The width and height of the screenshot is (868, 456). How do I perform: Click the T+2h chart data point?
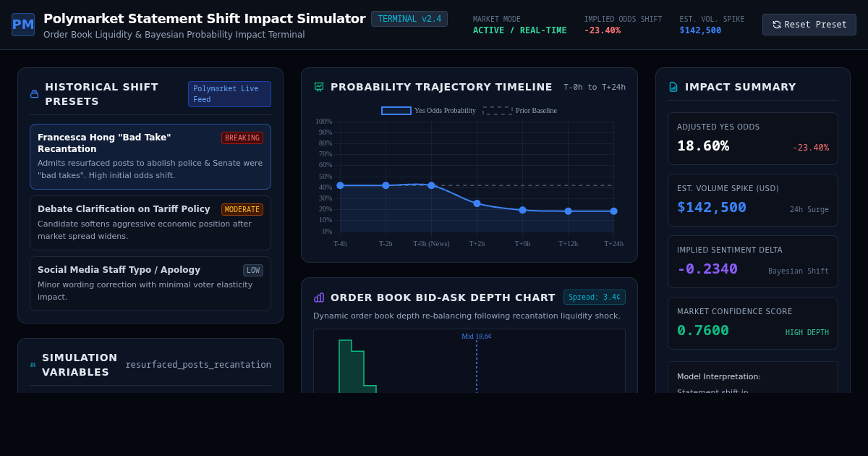(x=477, y=203)
